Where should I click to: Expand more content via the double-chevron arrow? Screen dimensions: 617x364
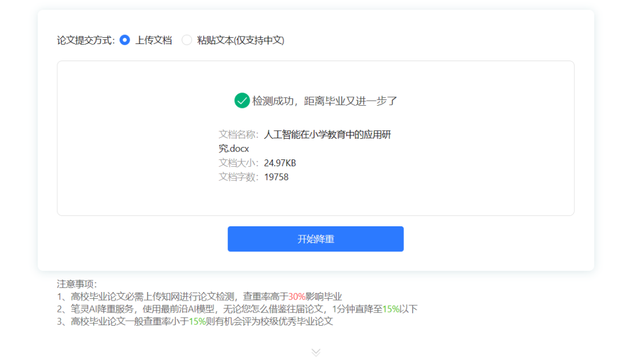tap(315, 353)
